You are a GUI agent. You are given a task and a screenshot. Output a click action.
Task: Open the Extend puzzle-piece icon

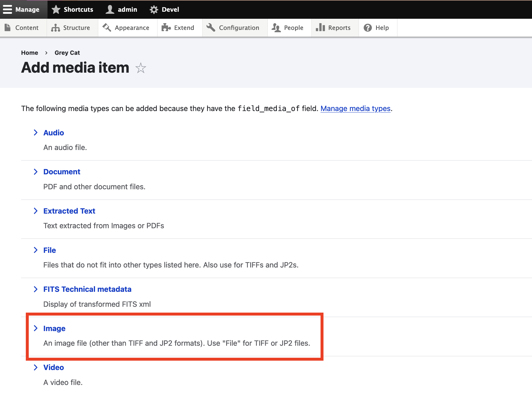167,28
